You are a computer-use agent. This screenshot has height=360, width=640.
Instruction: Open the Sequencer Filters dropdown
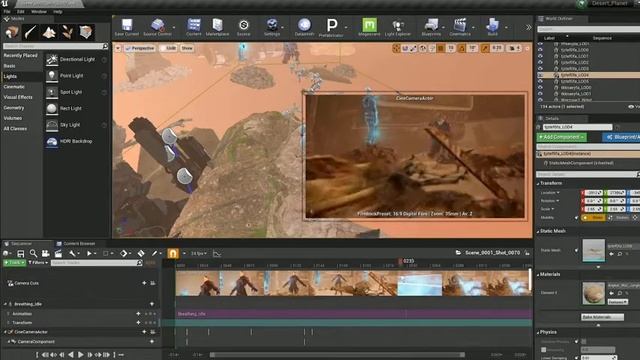tap(38, 263)
